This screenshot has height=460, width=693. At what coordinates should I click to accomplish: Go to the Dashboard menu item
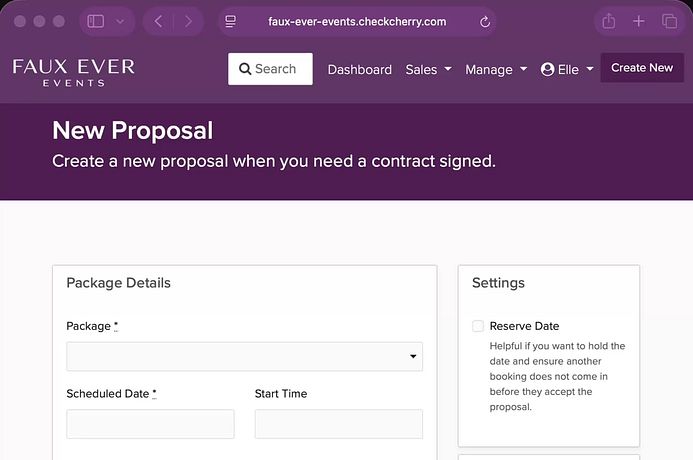pyautogui.click(x=359, y=69)
